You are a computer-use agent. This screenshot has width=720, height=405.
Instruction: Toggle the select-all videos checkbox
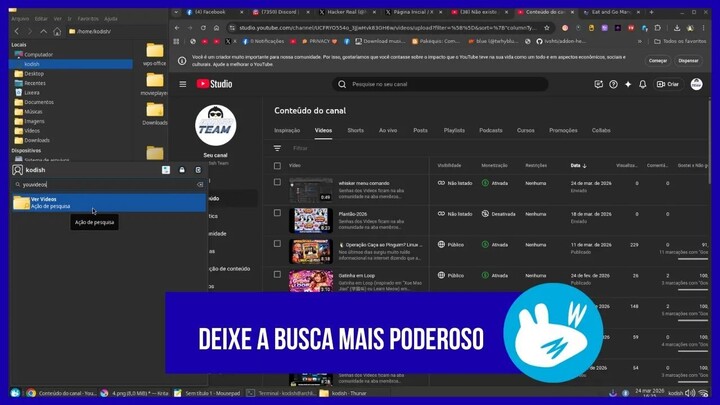[x=277, y=166]
